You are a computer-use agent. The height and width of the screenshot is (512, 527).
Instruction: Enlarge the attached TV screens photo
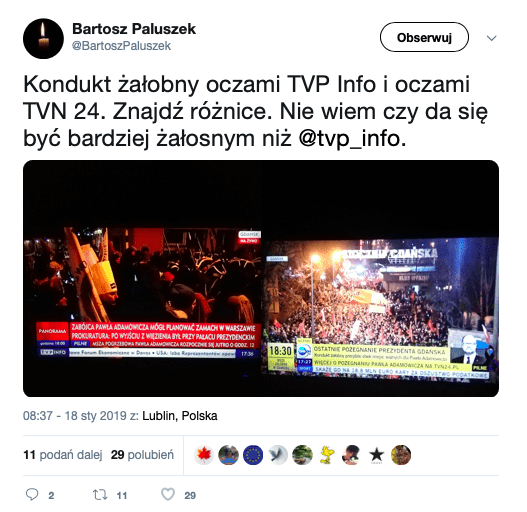[x=261, y=278]
